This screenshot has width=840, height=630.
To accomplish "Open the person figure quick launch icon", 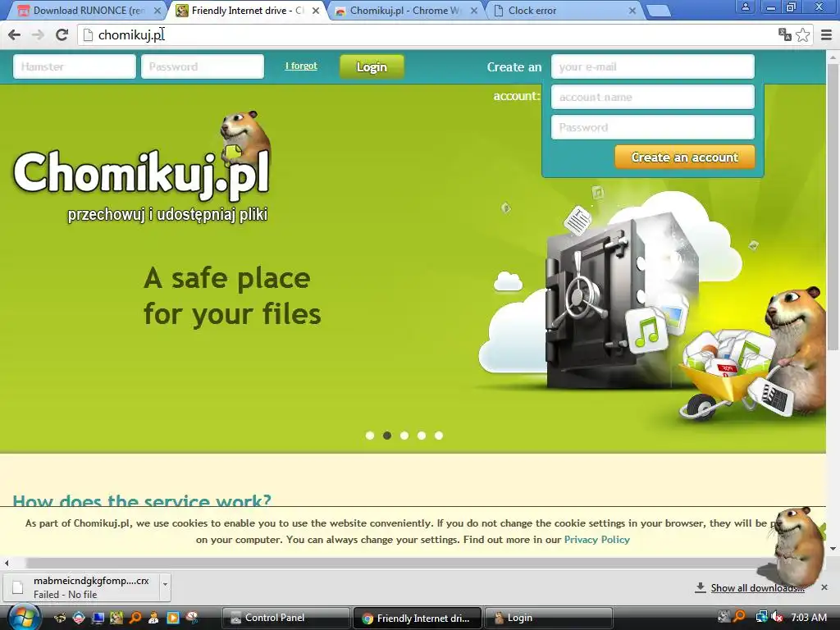I will [x=153, y=618].
